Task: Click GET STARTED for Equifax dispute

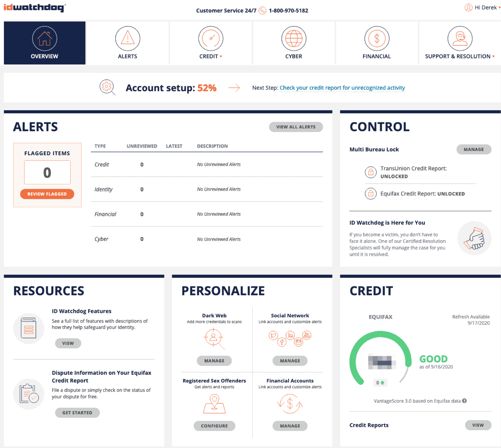Action: (x=77, y=413)
